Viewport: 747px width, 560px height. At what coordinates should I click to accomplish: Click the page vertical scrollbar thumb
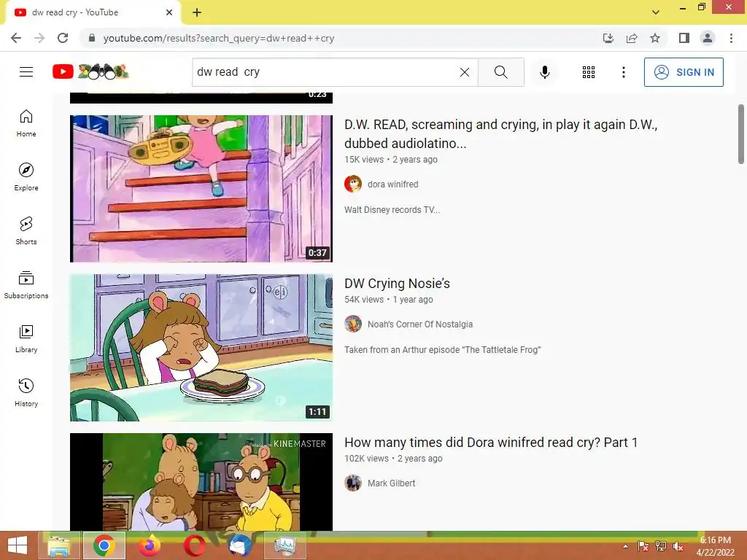coord(741,134)
